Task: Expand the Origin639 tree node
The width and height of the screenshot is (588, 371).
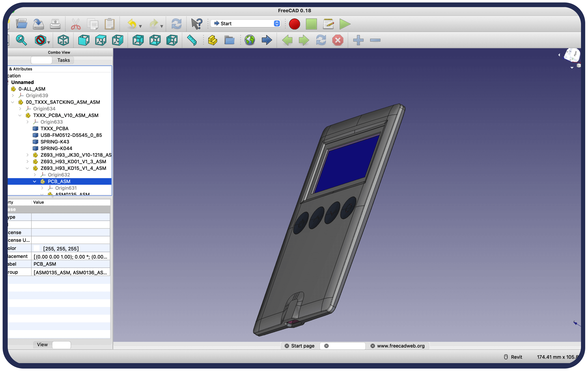Action: coord(13,96)
